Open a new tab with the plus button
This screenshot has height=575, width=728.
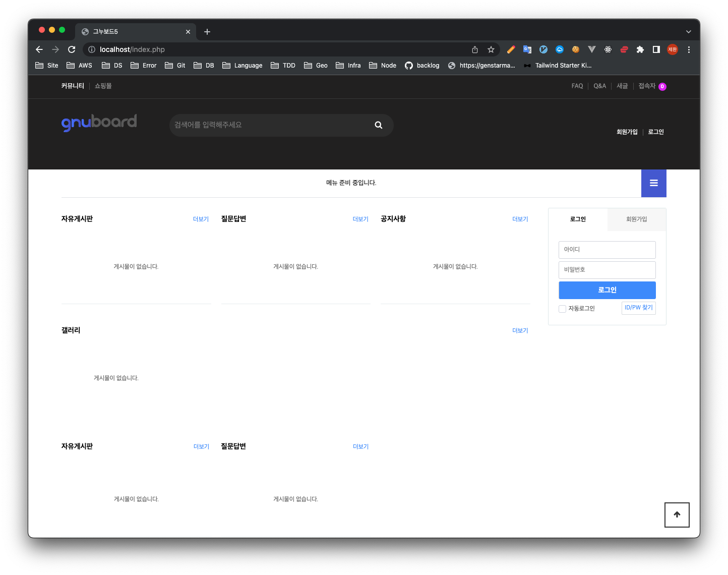coord(207,32)
